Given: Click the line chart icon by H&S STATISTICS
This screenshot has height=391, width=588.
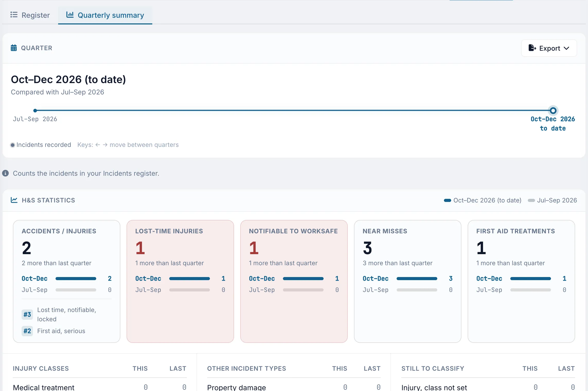Looking at the screenshot, I should click(x=14, y=200).
